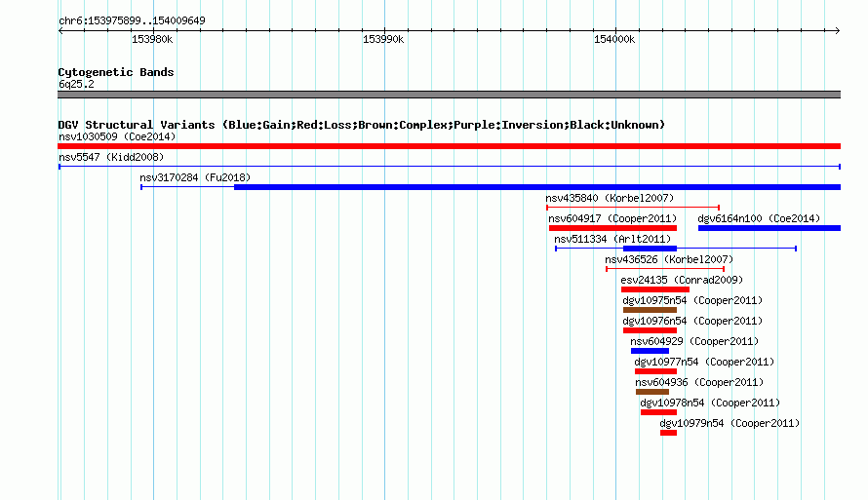Select the blue dgv6164n100 gain bar
Image resolution: width=868 pixels, height=500 pixels.
pos(769,228)
